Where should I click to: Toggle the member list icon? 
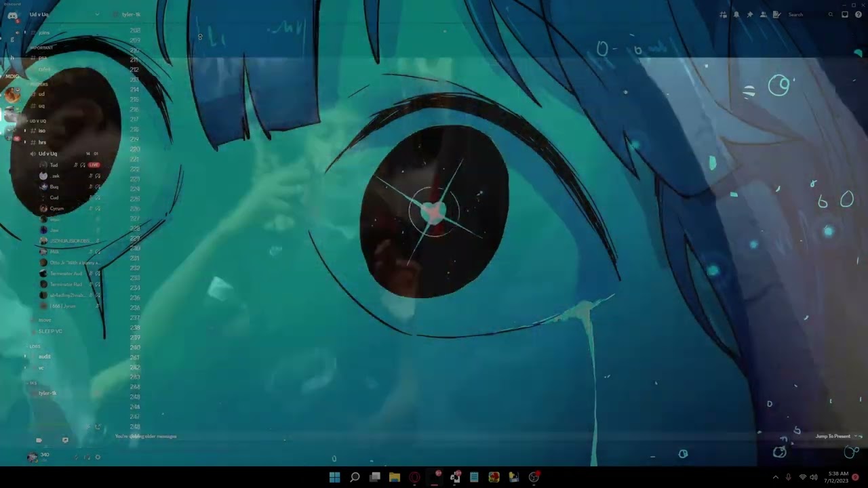click(764, 14)
